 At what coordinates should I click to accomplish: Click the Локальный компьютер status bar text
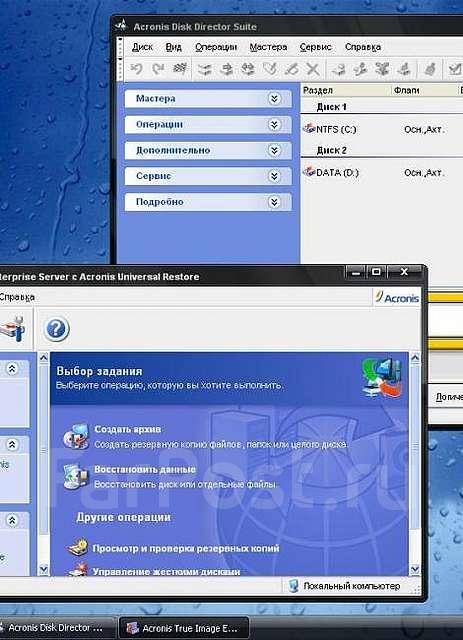click(x=352, y=586)
